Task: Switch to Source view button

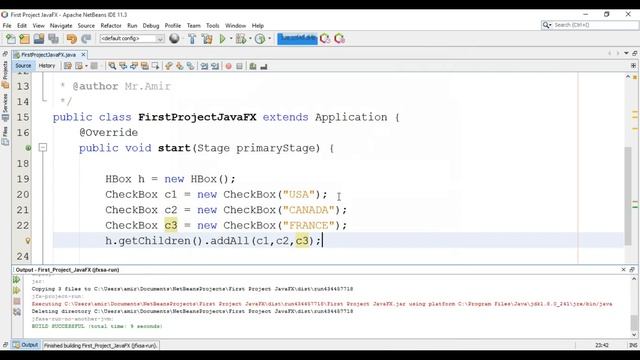Action: pos(23,66)
